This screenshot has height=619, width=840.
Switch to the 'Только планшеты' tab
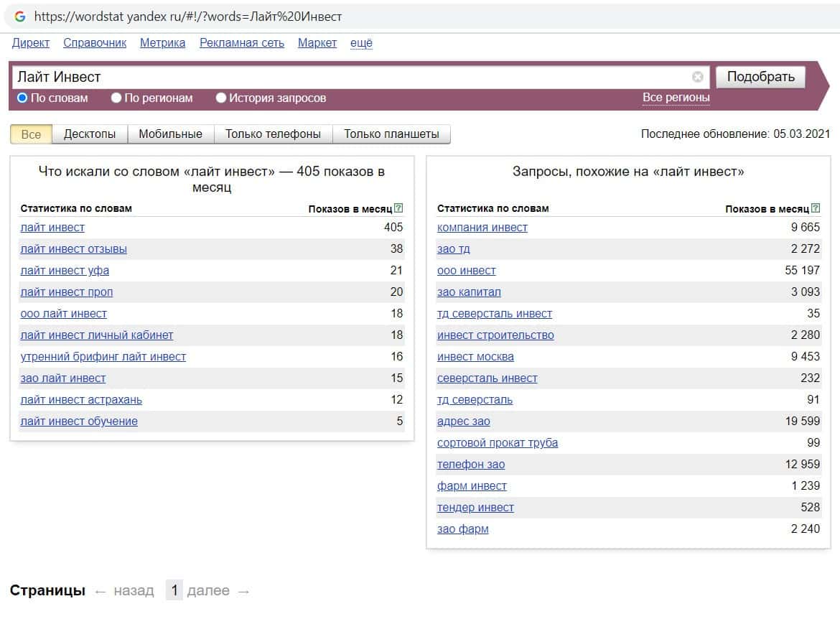click(x=391, y=134)
